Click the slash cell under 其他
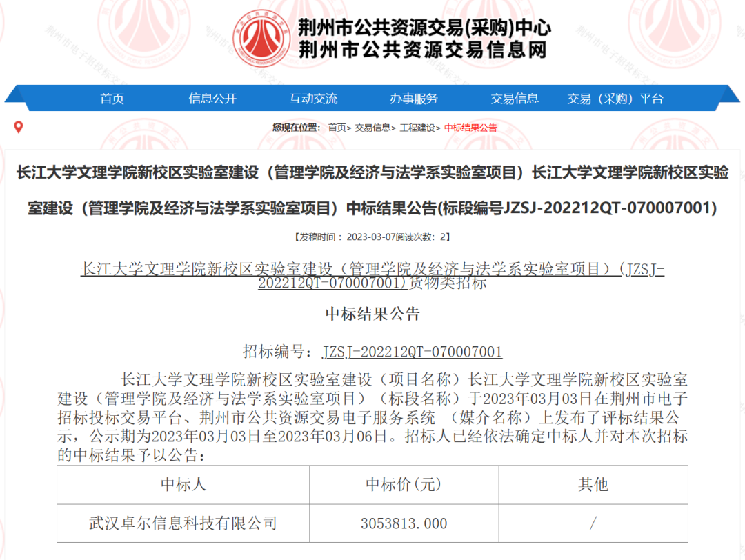Image resolution: width=745 pixels, height=560 pixels. pos(593,523)
